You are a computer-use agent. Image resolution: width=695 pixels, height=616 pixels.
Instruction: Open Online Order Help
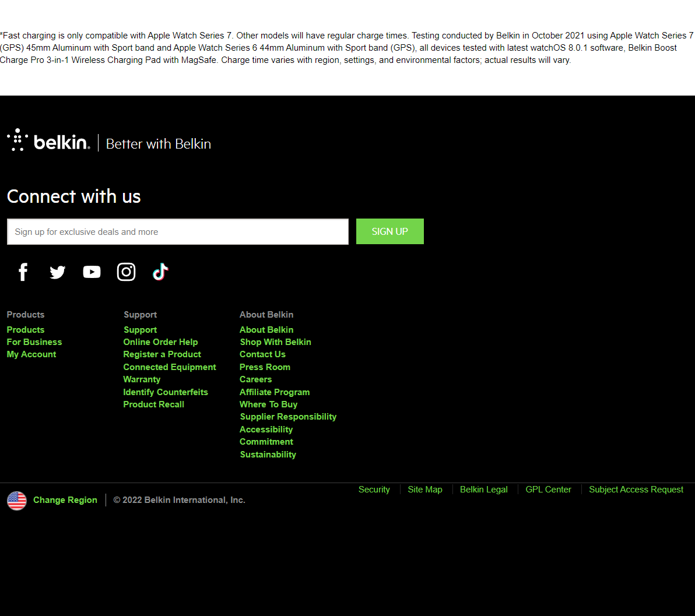click(160, 342)
